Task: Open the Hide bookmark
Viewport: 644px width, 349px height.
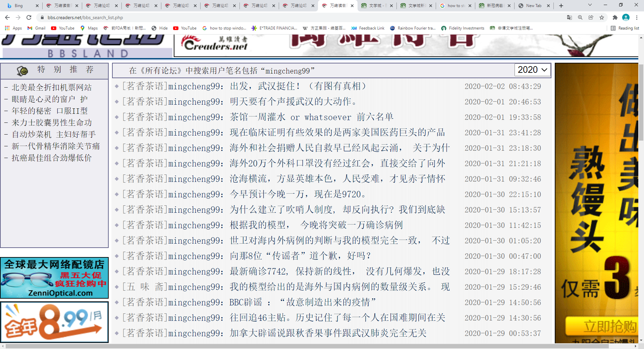Action: (x=160, y=28)
